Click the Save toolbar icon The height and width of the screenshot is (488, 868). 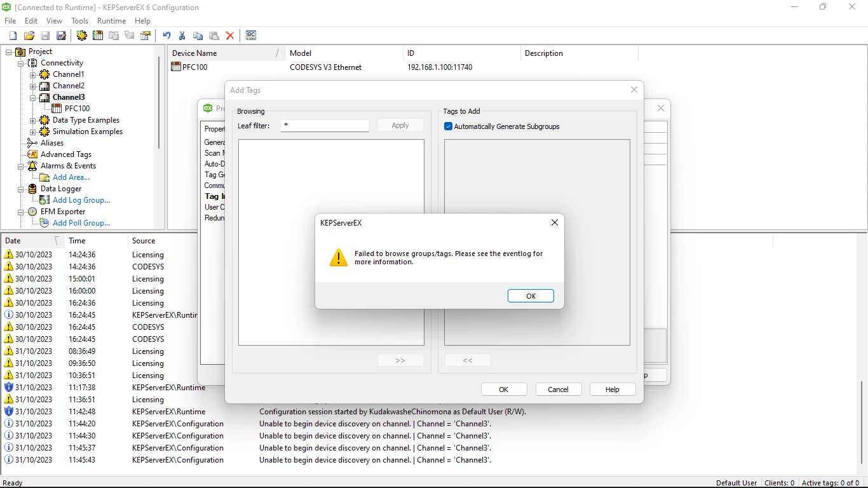click(x=45, y=36)
